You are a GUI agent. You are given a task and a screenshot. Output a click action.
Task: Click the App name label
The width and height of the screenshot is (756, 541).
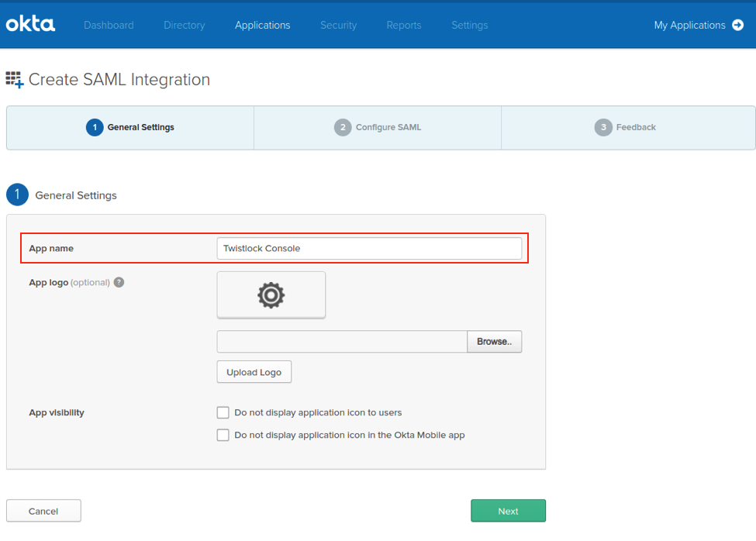[51, 248]
